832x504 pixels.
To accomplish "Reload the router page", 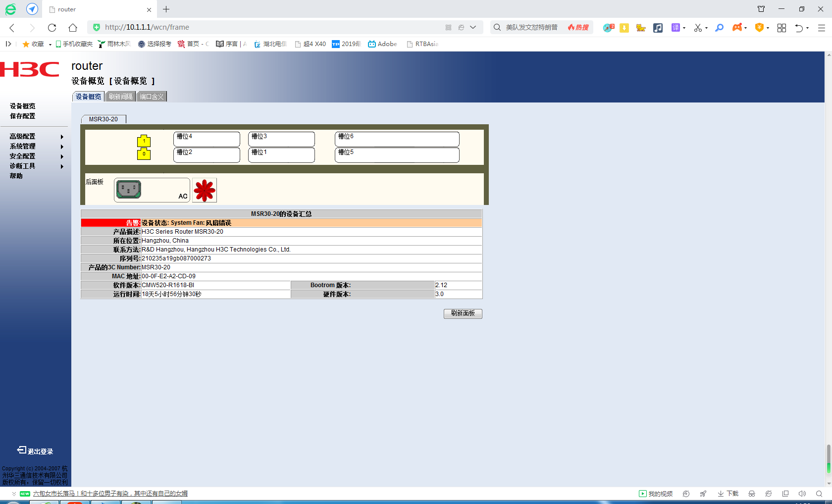I will tap(52, 28).
